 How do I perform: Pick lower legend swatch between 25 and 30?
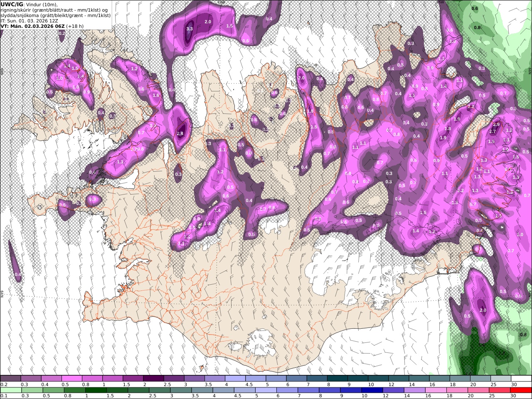500,390
